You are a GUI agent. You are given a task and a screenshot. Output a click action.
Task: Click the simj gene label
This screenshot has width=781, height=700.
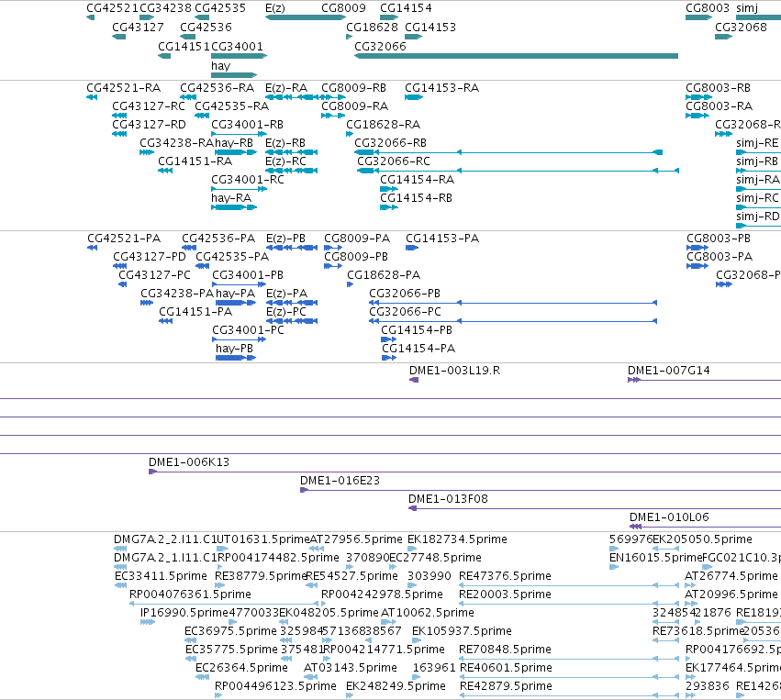pyautogui.click(x=747, y=8)
